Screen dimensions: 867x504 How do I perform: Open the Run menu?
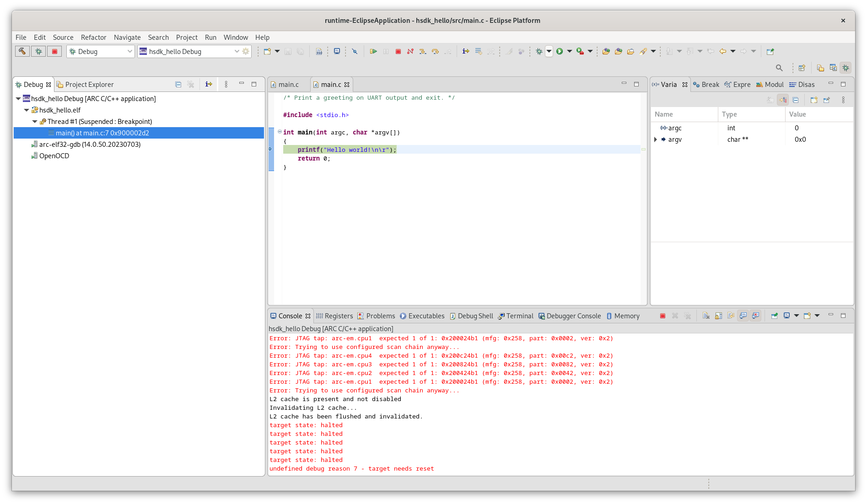[210, 37]
